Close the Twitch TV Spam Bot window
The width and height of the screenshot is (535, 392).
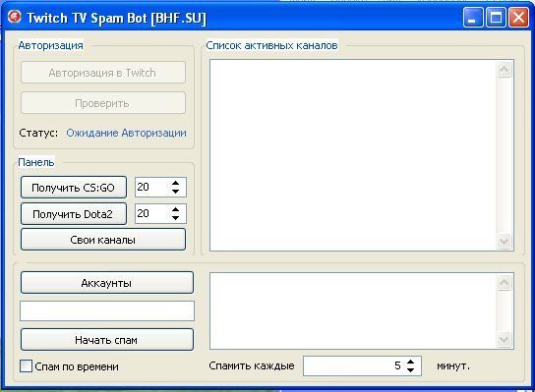518,17
